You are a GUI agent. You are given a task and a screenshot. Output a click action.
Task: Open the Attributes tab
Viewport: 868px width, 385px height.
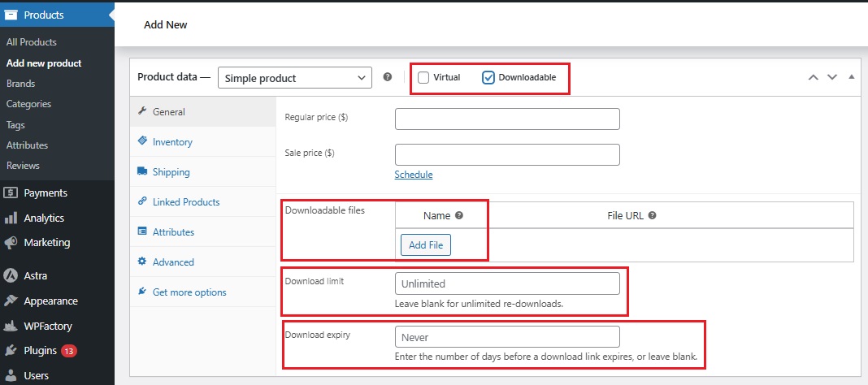(x=202, y=231)
